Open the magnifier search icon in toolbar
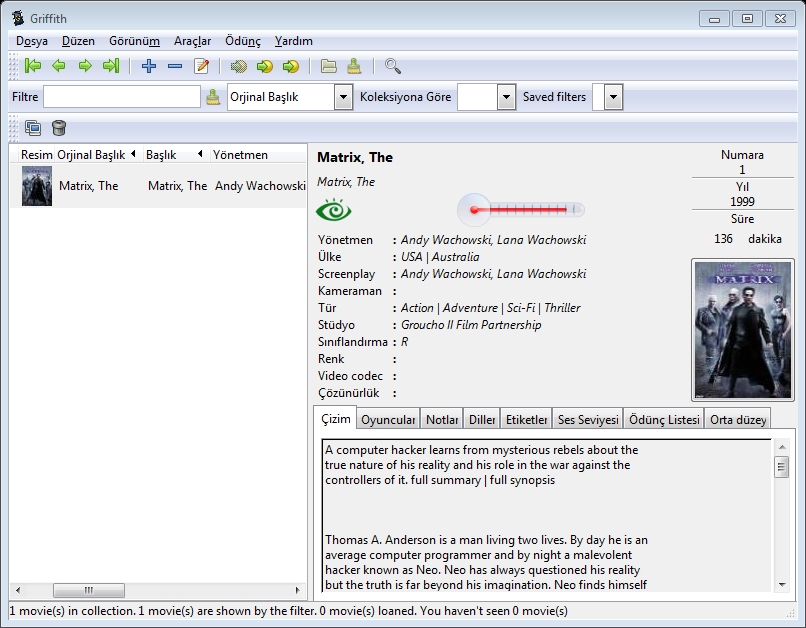This screenshot has height=628, width=806. [x=393, y=66]
